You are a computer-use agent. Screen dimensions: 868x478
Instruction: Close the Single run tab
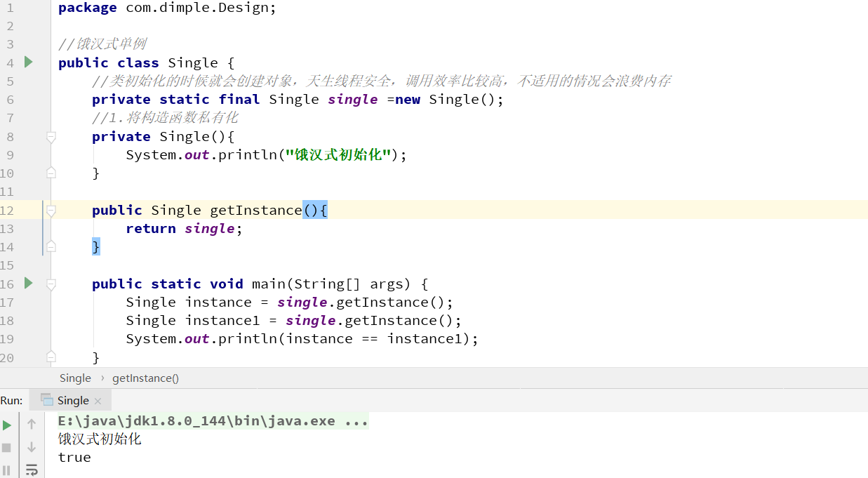click(98, 401)
